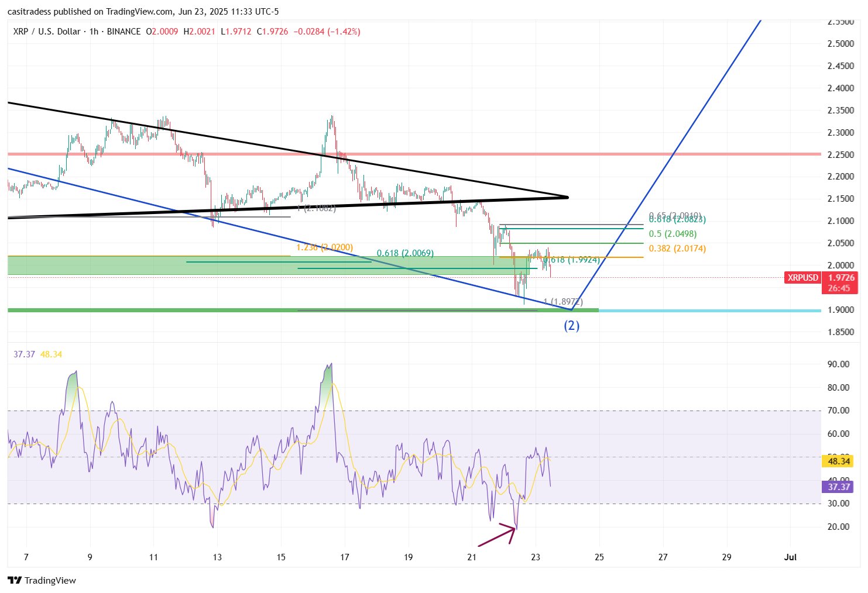Click the Jul label on date axis
This screenshot has width=868, height=593.
tap(790, 557)
